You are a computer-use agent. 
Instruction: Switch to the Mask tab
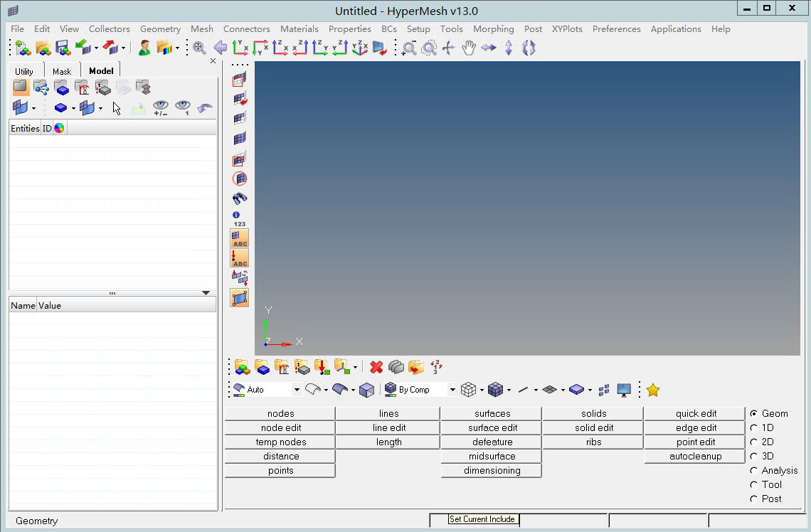(62, 71)
